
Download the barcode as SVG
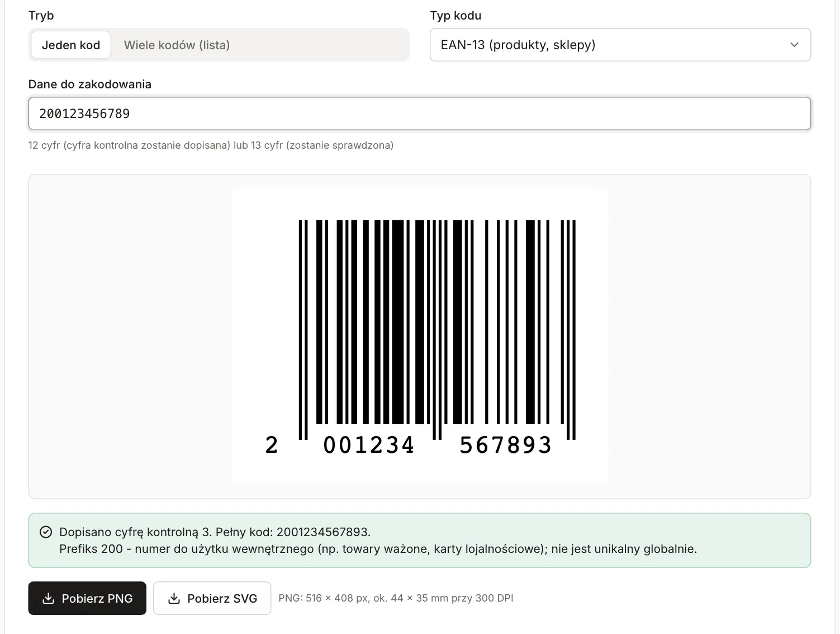(x=212, y=598)
